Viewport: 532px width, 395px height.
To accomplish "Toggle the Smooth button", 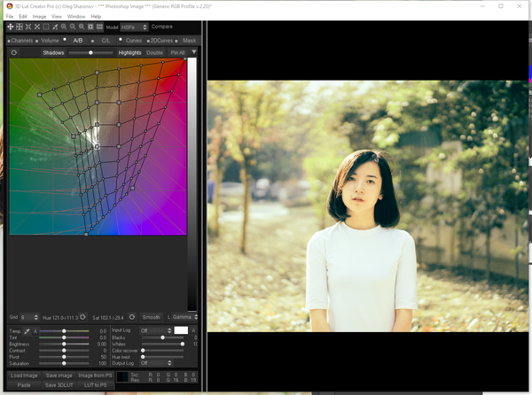I will pyautogui.click(x=152, y=317).
